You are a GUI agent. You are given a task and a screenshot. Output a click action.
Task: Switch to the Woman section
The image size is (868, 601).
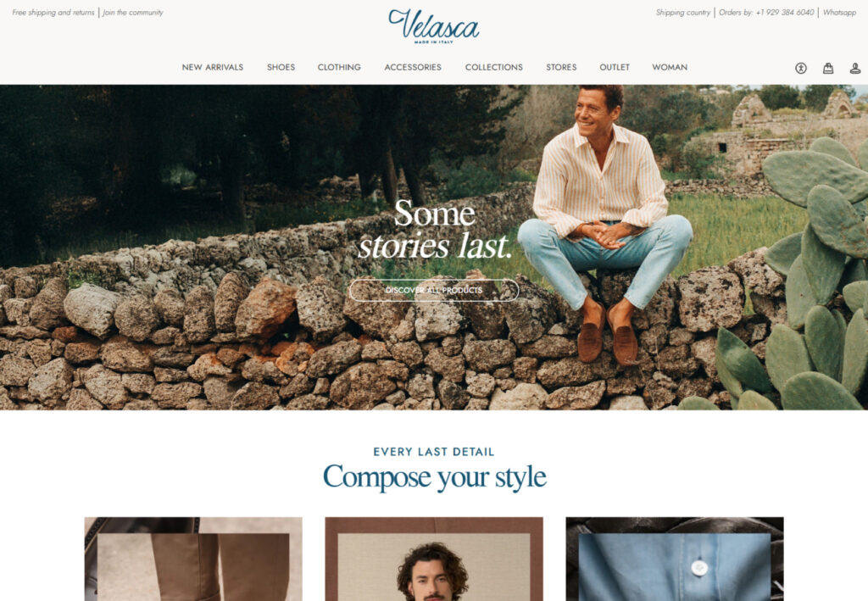point(670,67)
